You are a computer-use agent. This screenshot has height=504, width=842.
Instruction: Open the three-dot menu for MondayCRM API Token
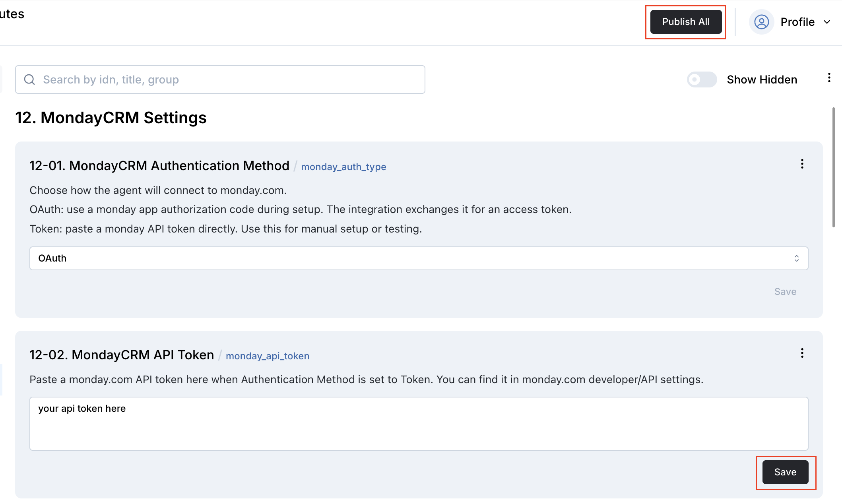pyautogui.click(x=802, y=353)
